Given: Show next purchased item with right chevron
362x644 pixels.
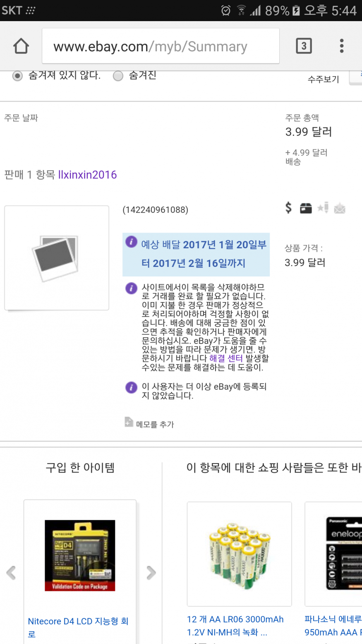Looking at the screenshot, I should click(x=151, y=573).
